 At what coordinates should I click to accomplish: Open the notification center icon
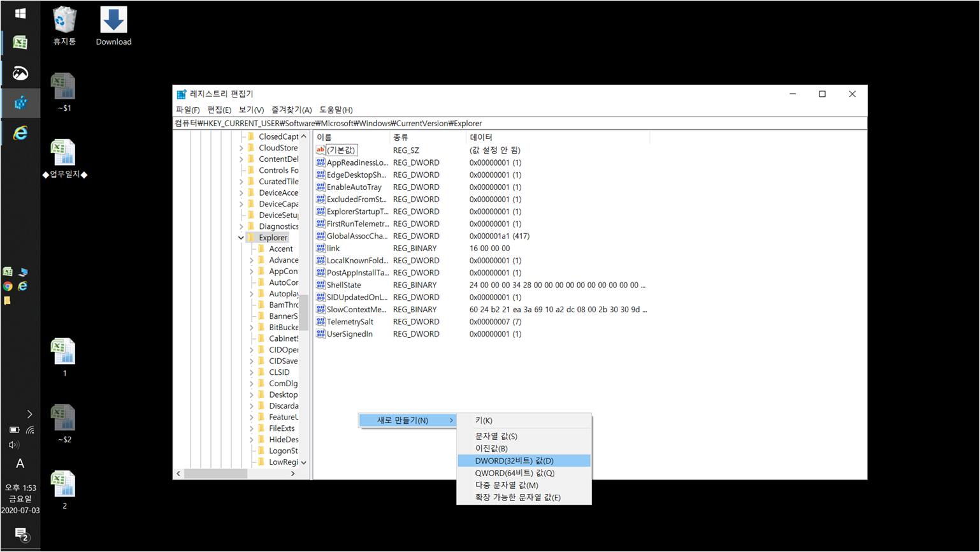(21, 534)
